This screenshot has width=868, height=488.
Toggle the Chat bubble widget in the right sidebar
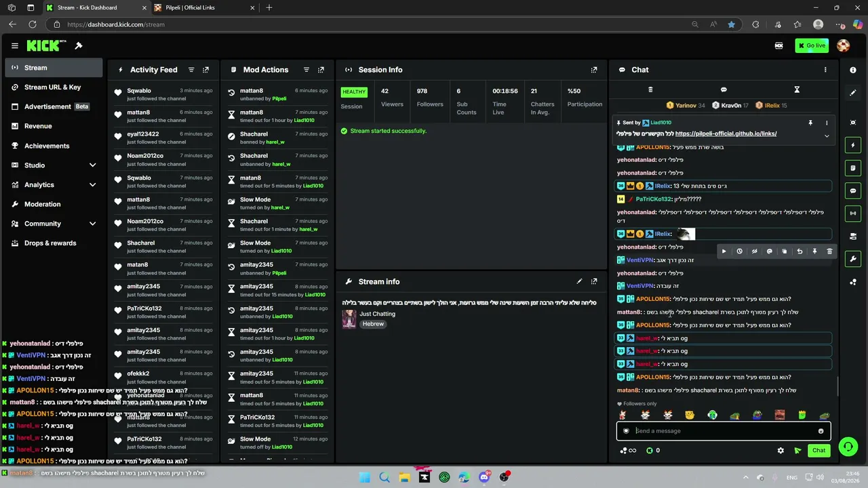[x=853, y=191]
